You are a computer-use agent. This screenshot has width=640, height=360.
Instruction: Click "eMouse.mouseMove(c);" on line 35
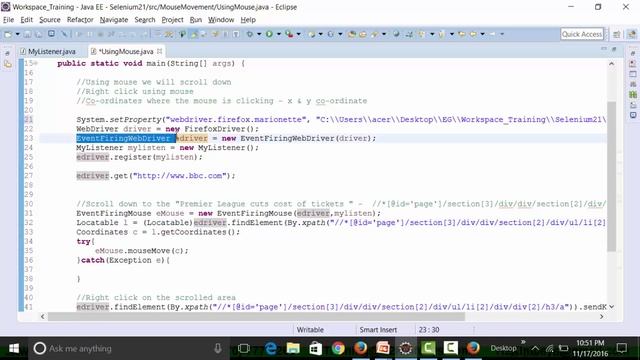142,251
